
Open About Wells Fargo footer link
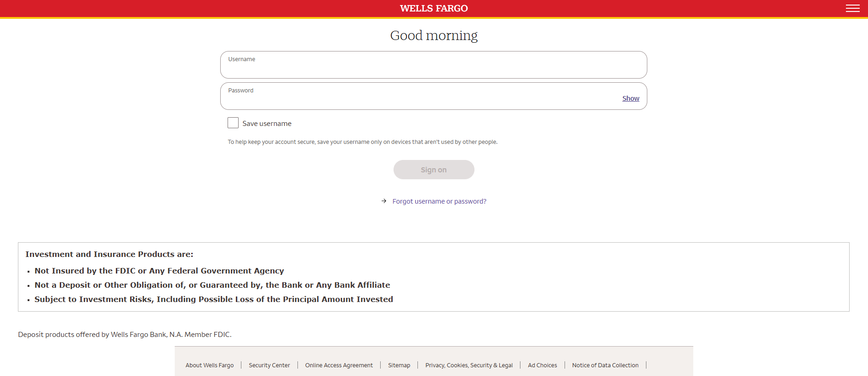[x=210, y=365]
